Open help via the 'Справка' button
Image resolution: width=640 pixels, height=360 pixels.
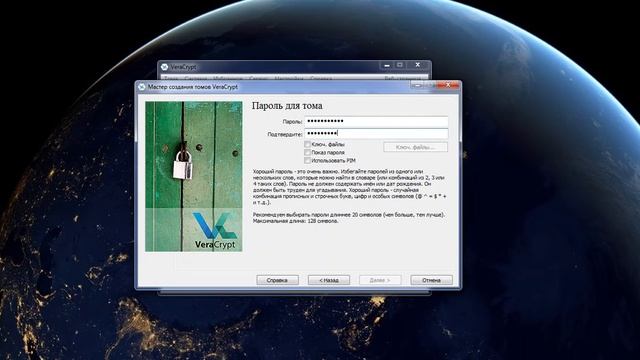(x=277, y=280)
